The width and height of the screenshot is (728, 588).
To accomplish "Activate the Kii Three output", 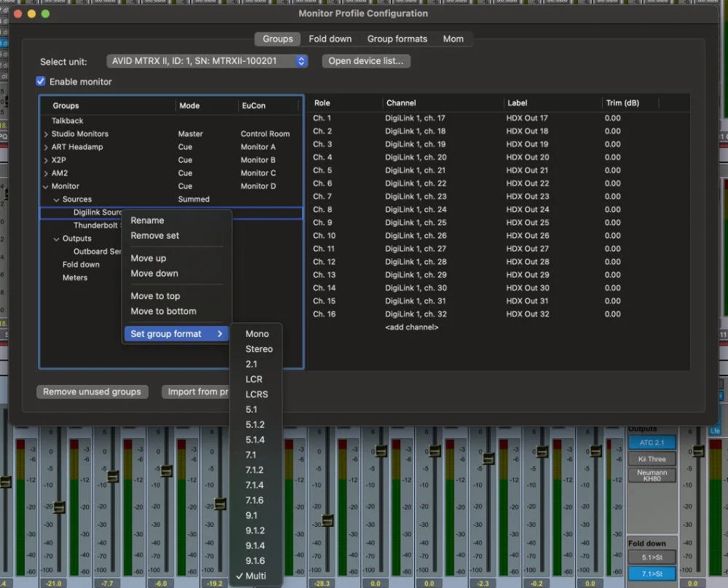I will click(x=652, y=458).
